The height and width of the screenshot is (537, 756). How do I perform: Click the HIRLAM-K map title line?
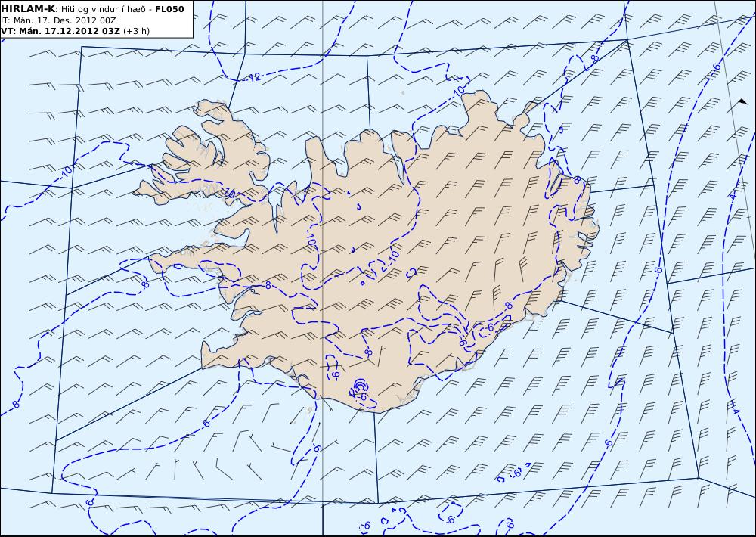92,9
